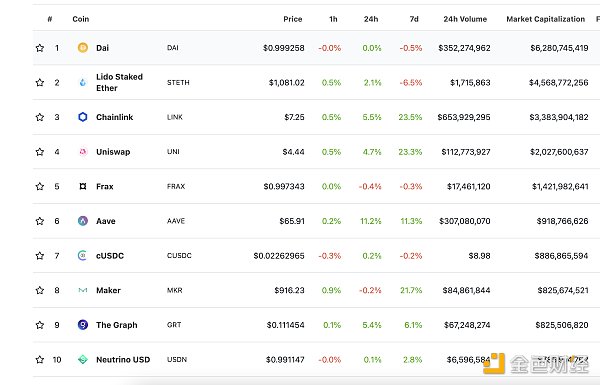Sort by the Market Capitalization header
Screen dimensions: 600x385
(546, 19)
